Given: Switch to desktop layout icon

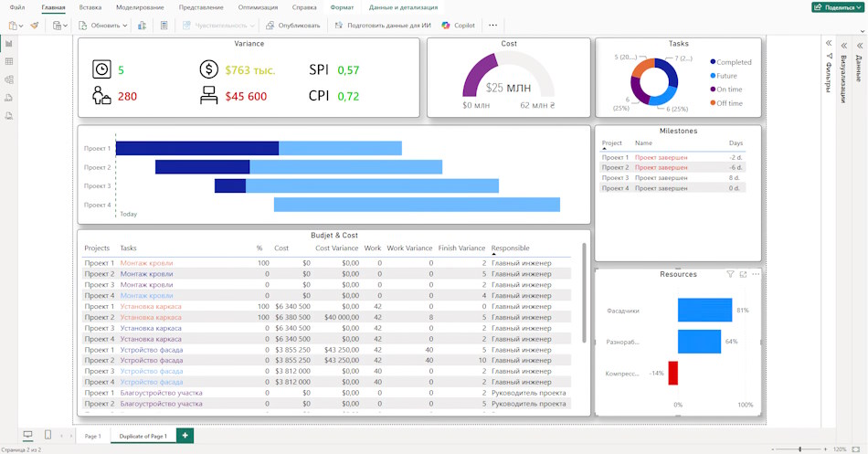Looking at the screenshot, I should click(x=27, y=435).
